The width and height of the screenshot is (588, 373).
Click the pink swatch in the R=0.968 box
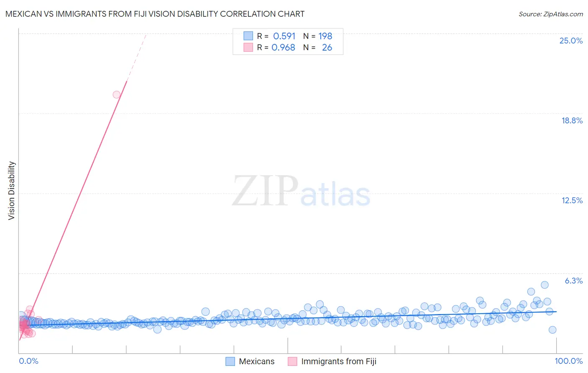pos(248,48)
